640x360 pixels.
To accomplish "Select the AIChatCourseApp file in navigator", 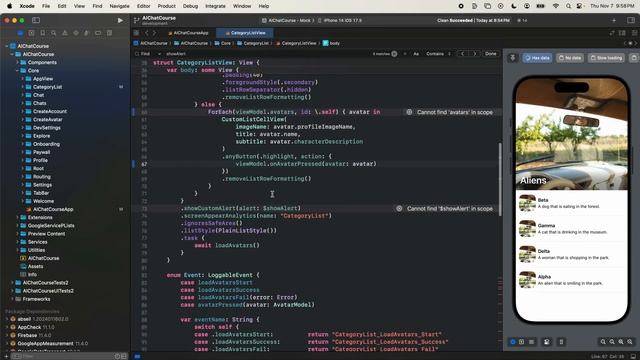I will 53,209.
